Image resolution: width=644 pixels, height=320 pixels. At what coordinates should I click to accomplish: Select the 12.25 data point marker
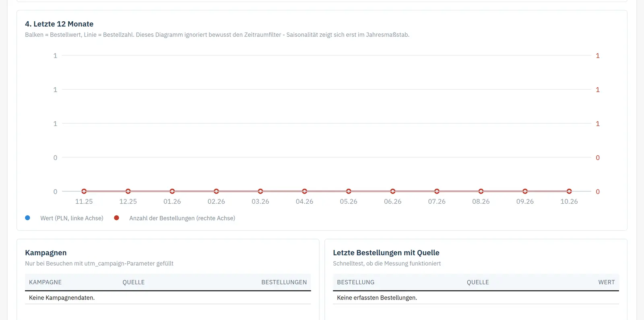click(128, 191)
